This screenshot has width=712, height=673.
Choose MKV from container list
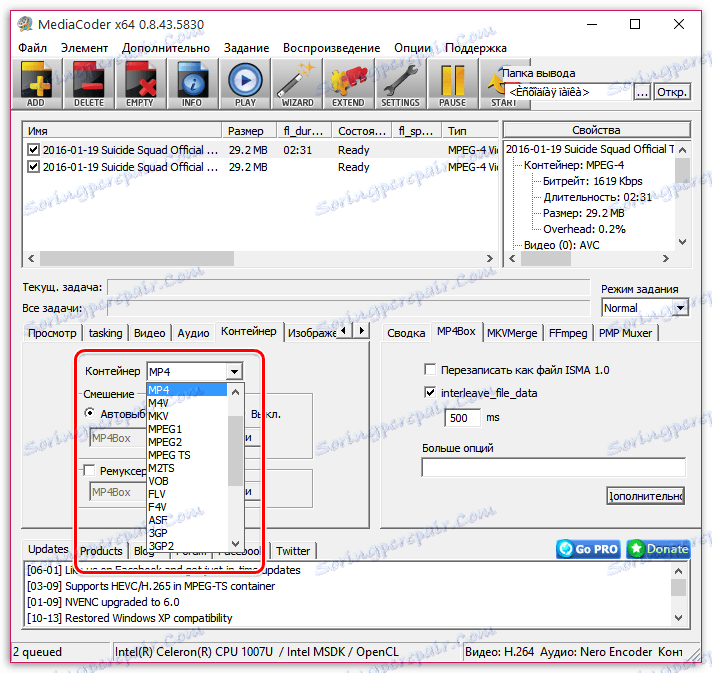coord(187,416)
